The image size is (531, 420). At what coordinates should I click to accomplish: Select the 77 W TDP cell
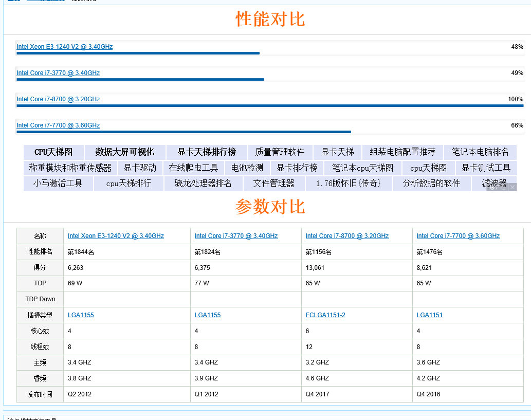(x=246, y=283)
